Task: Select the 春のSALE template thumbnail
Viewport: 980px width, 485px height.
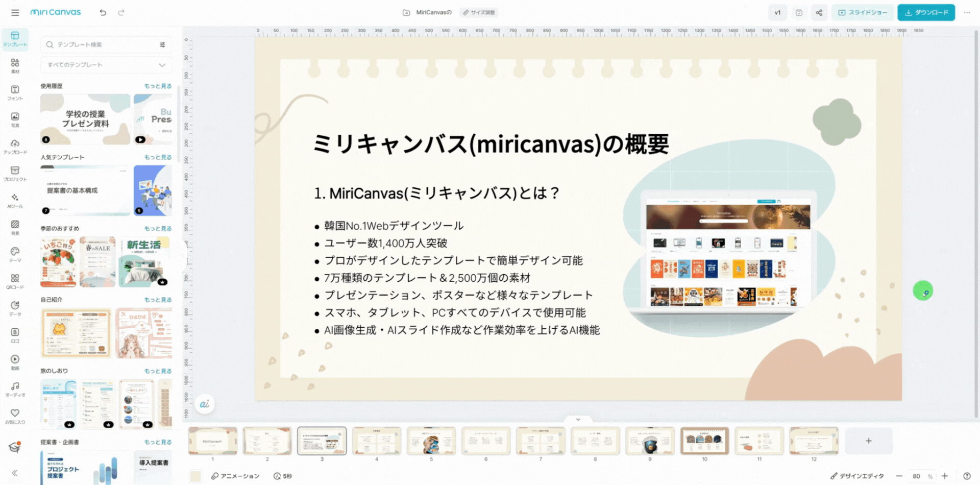Action: point(97,262)
